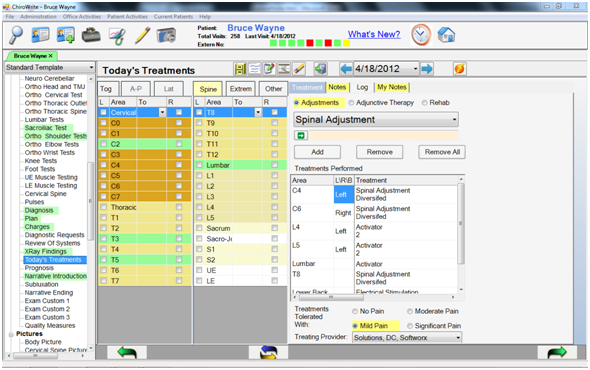The width and height of the screenshot is (590, 370).
Task: Switch to the A-P tab
Action: (135, 89)
